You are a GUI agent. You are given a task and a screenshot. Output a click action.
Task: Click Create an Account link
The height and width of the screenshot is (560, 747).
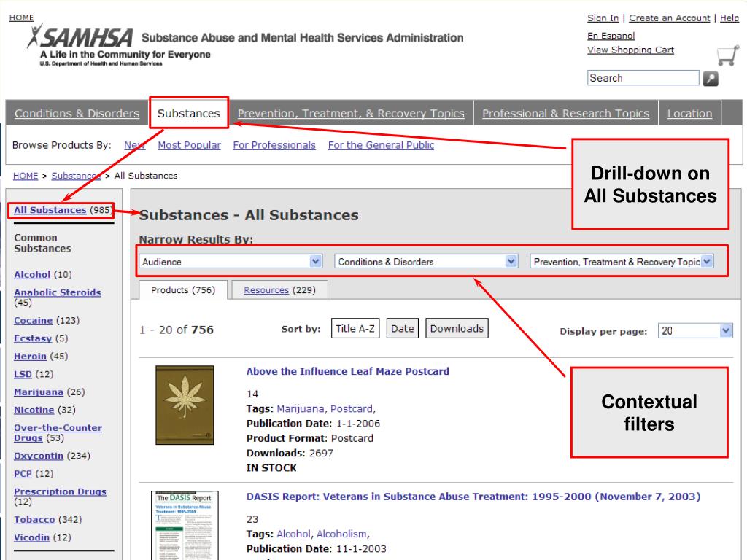[670, 17]
